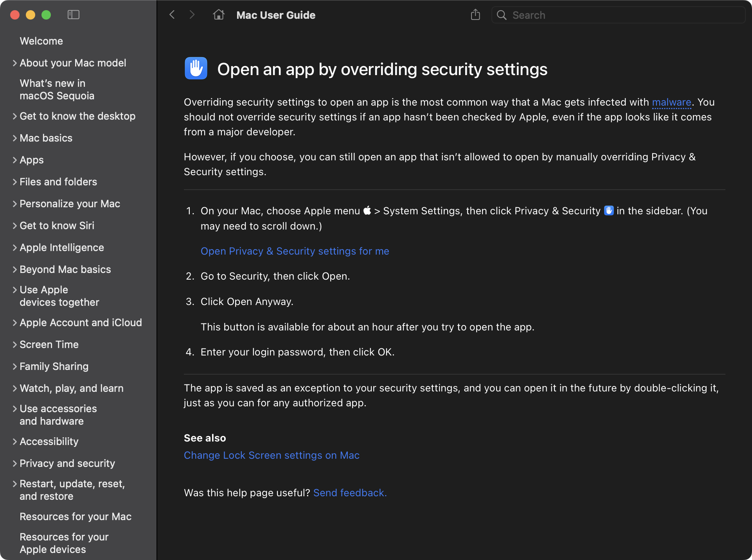This screenshot has height=560, width=752.
Task: Click the magnifying glass search icon
Action: 502,15
